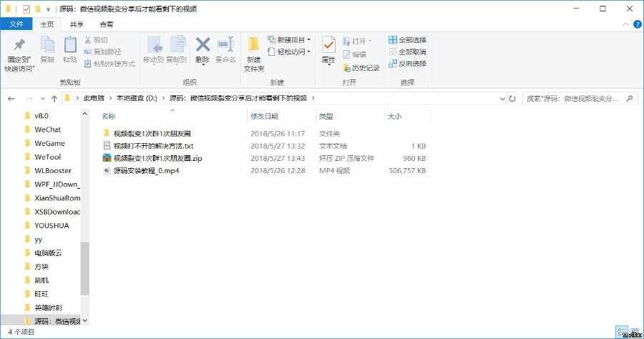Toggle the title bar properties checkmark button
Image resolution: width=644 pixels, height=339 pixels.
[x=26, y=9]
